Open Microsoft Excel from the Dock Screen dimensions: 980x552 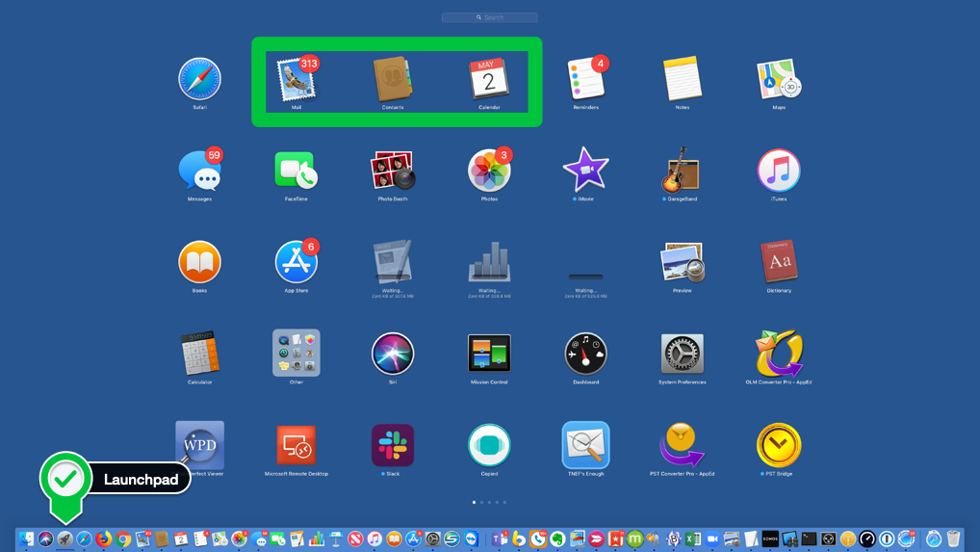(692, 539)
